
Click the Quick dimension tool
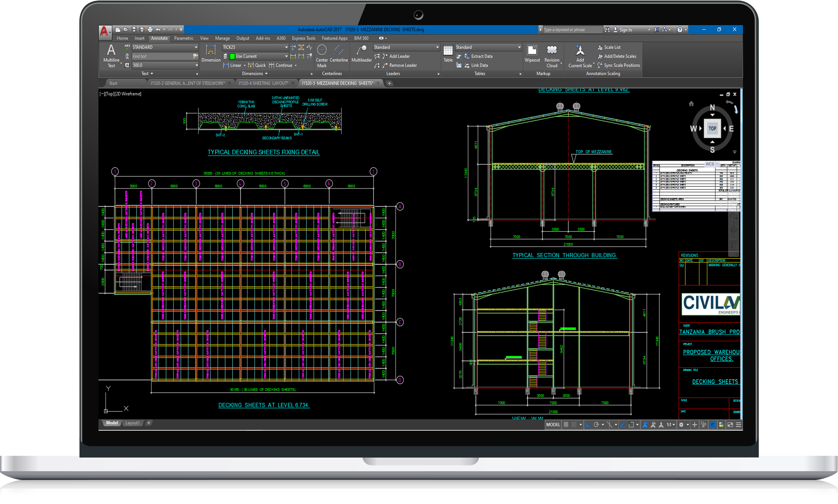point(257,65)
